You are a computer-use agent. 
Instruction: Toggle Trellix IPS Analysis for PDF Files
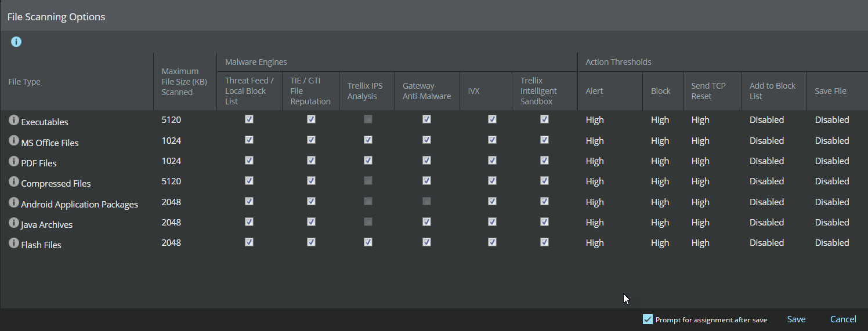coord(368,160)
